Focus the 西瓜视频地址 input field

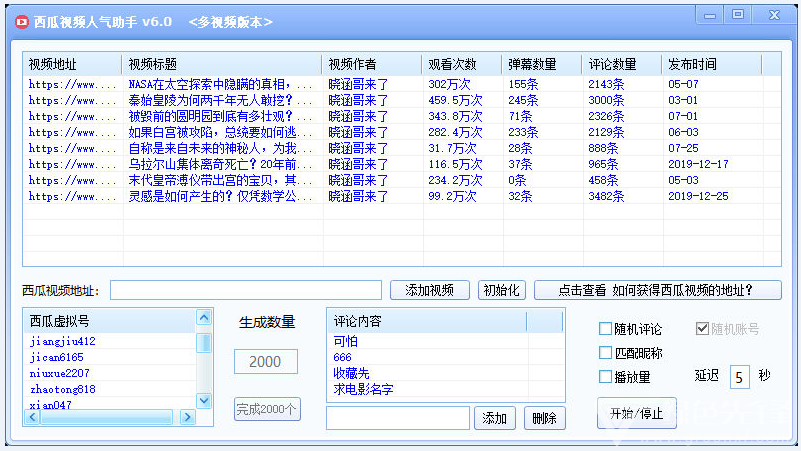246,290
